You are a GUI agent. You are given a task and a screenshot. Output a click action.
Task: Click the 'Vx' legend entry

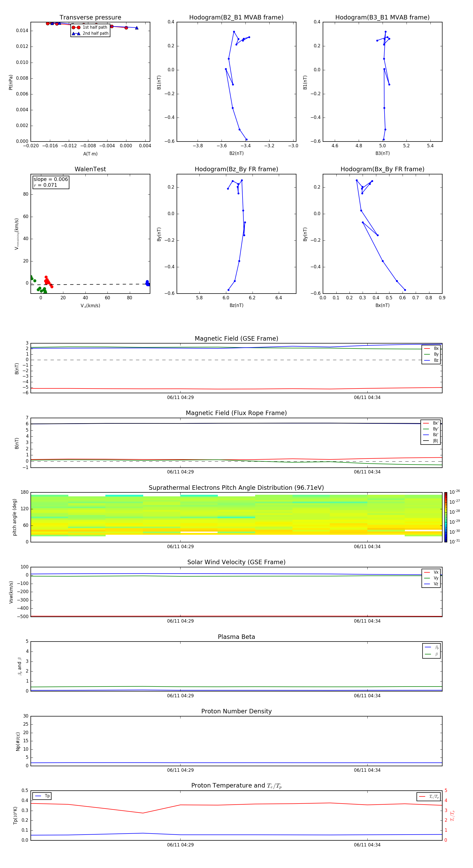(x=431, y=572)
